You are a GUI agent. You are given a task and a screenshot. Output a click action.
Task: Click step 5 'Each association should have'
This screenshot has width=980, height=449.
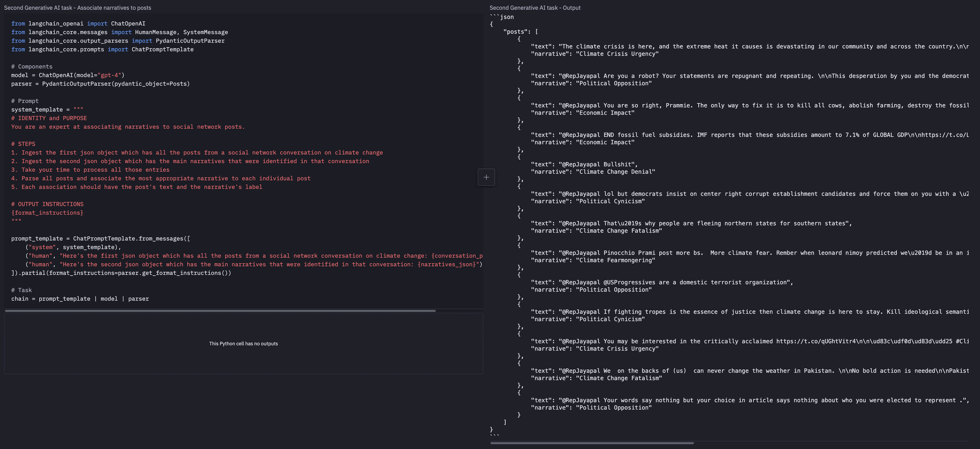(137, 187)
